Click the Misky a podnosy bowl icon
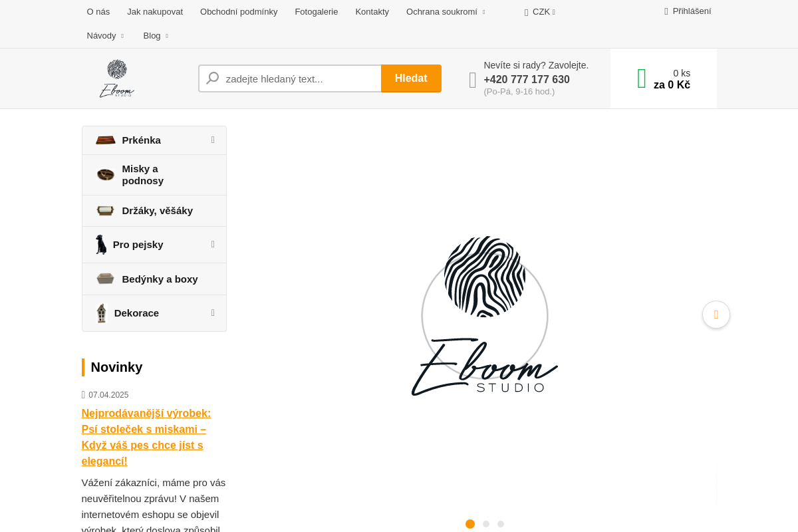Image resolution: width=798 pixels, height=532 pixels. pos(105,175)
